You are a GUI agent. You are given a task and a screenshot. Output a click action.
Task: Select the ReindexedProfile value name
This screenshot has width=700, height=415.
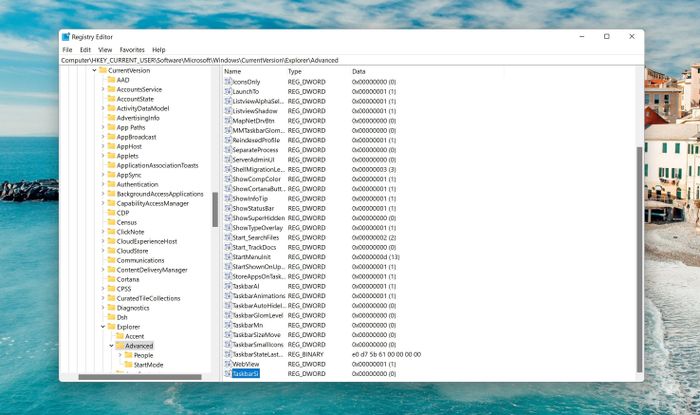point(256,140)
